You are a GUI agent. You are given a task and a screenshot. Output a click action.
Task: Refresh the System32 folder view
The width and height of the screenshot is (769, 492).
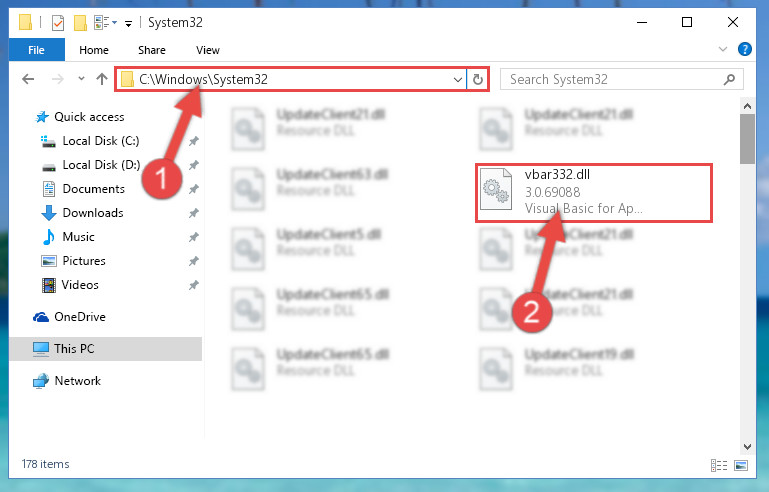click(478, 79)
